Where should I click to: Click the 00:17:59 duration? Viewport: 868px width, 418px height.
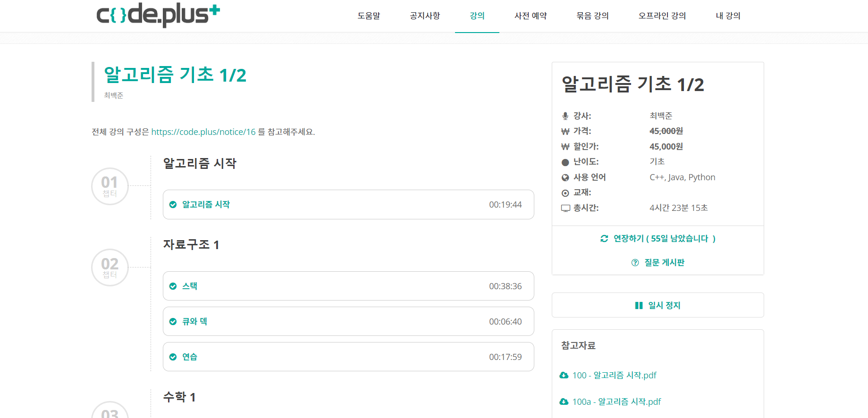click(505, 357)
